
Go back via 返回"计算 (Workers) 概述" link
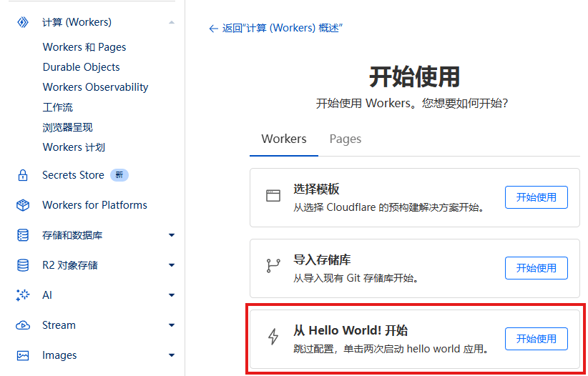[x=275, y=28]
